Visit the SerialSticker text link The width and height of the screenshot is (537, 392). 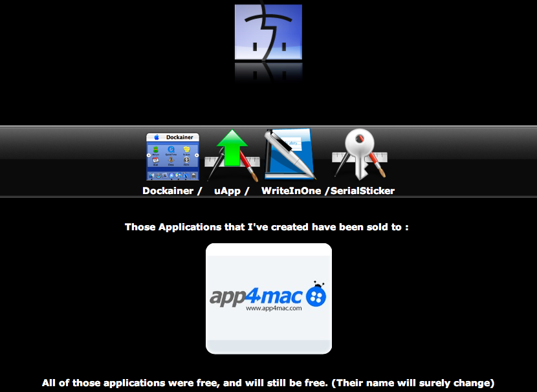362,191
